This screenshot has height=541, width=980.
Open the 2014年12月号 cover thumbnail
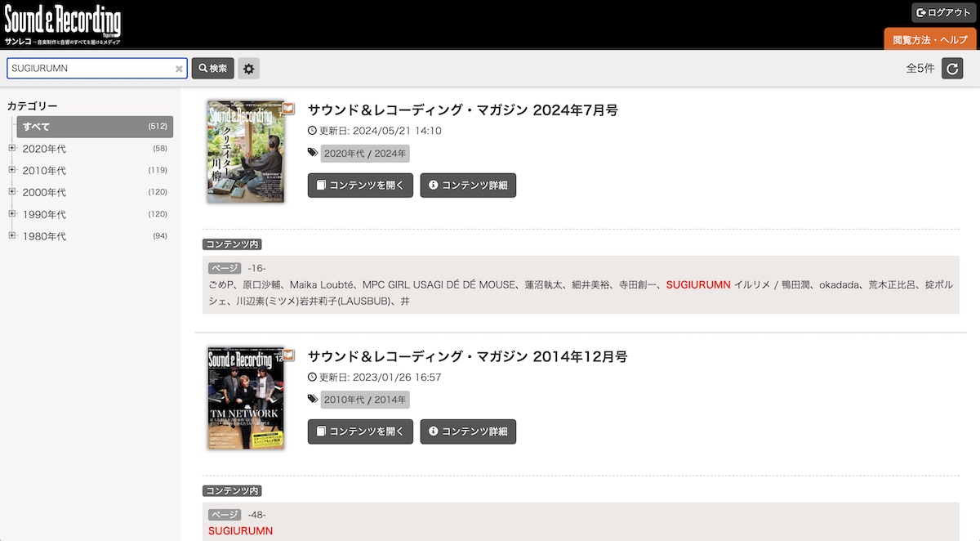click(x=246, y=398)
